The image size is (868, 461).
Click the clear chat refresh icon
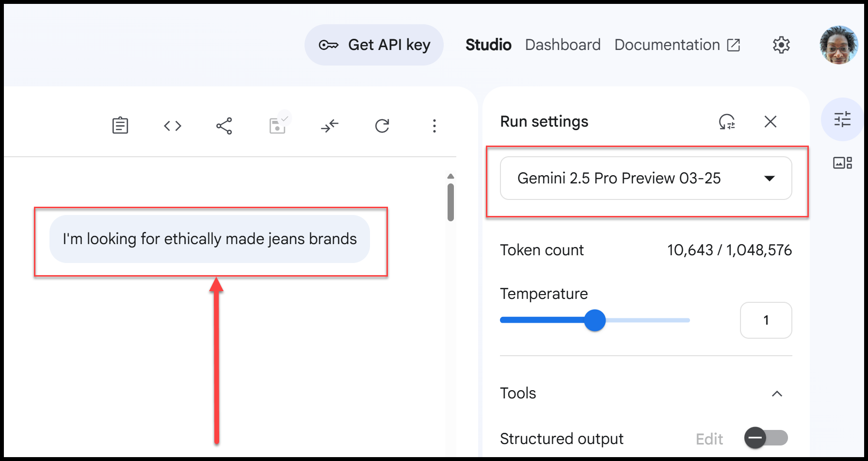382,126
